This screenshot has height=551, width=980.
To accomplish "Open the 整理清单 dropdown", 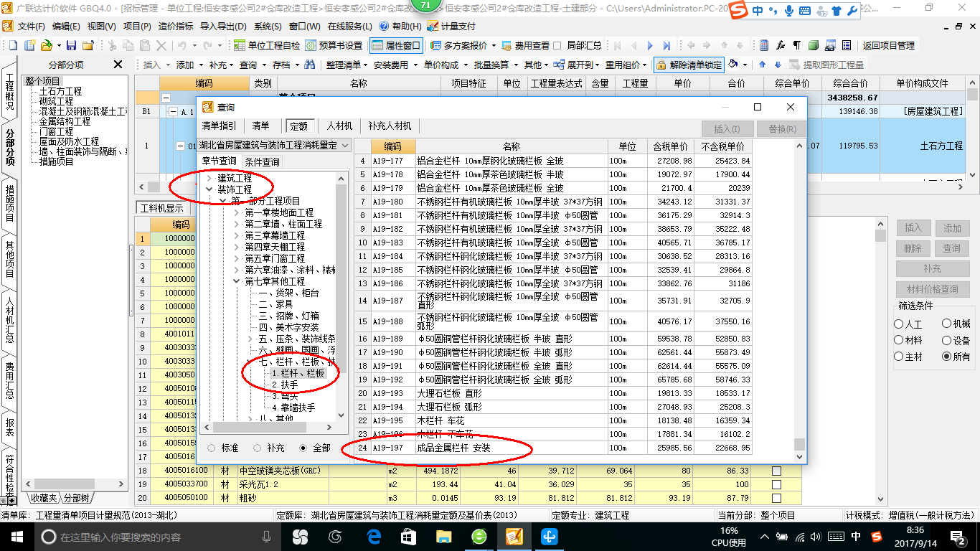I will [348, 65].
